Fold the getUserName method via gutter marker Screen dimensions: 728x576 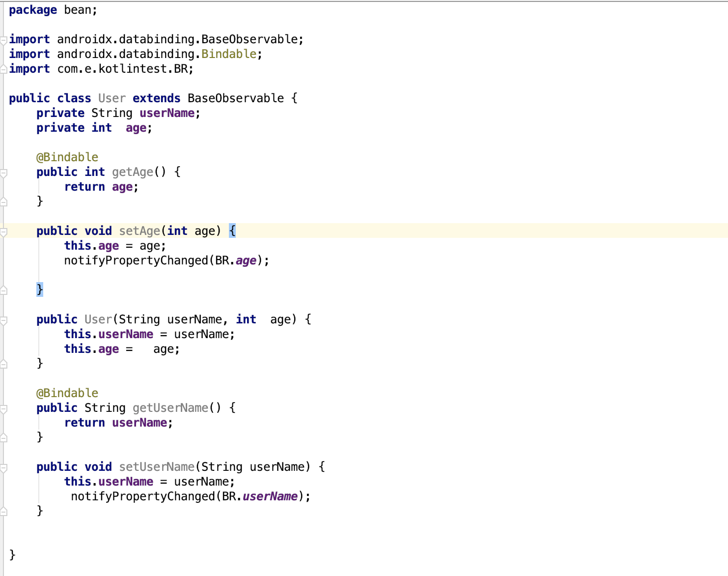(x=3, y=408)
